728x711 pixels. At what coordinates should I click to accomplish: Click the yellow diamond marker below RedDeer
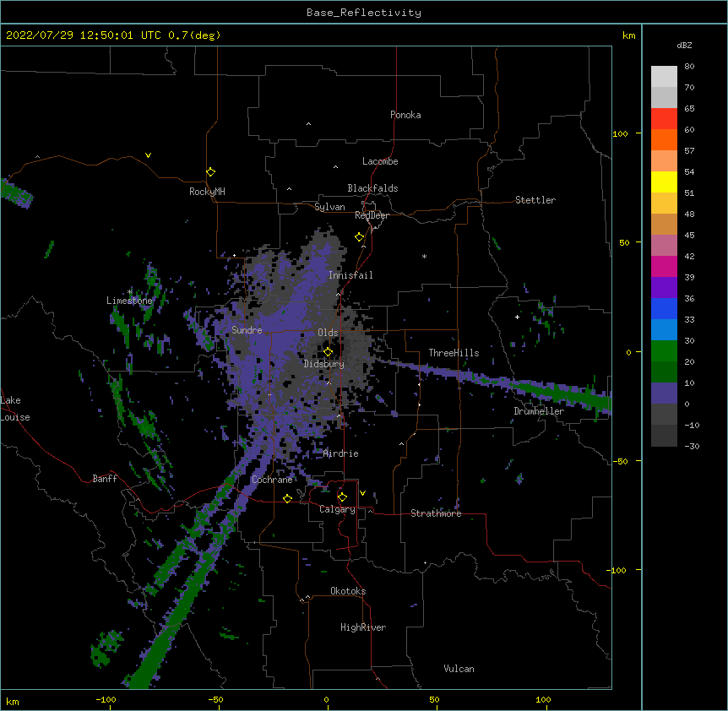pos(360,237)
